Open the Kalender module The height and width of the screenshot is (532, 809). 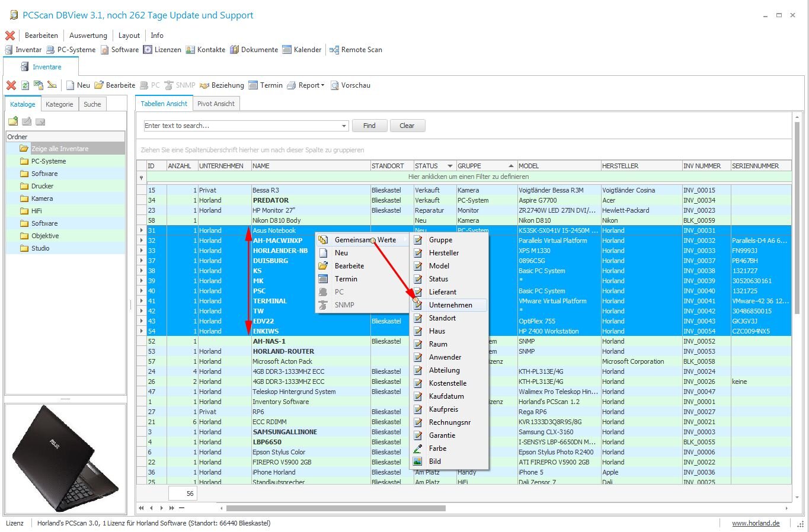point(302,50)
